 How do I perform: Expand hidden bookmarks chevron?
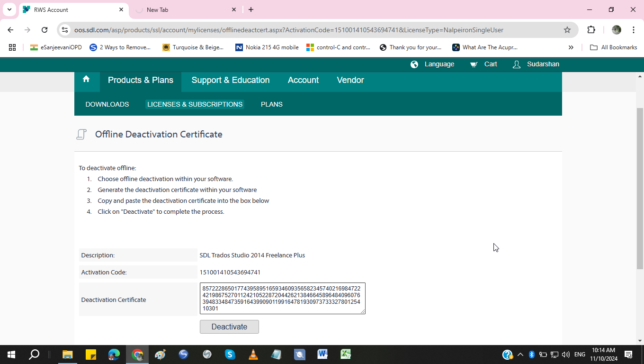click(x=571, y=47)
